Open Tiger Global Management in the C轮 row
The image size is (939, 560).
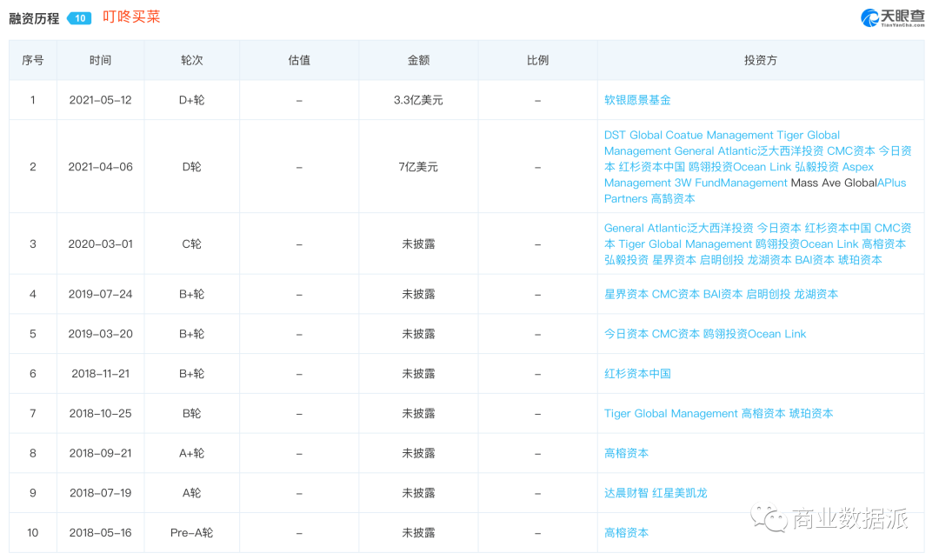point(685,244)
